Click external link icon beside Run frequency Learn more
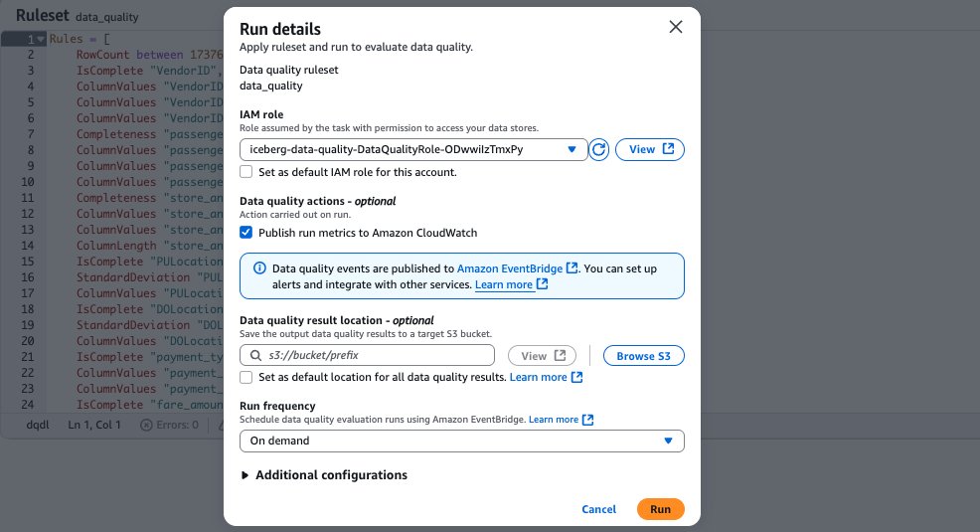Screen dimensions: 980x532 point(587,420)
